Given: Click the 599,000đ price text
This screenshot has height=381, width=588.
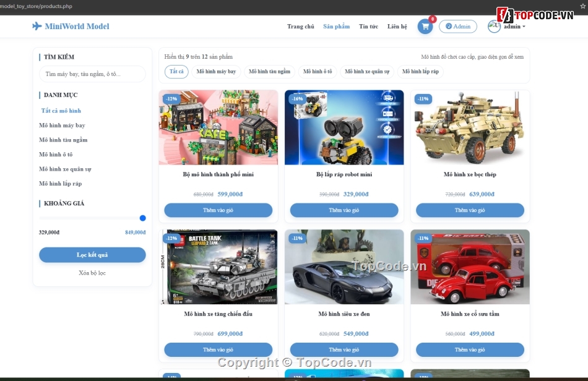Looking at the screenshot, I should [230, 194].
